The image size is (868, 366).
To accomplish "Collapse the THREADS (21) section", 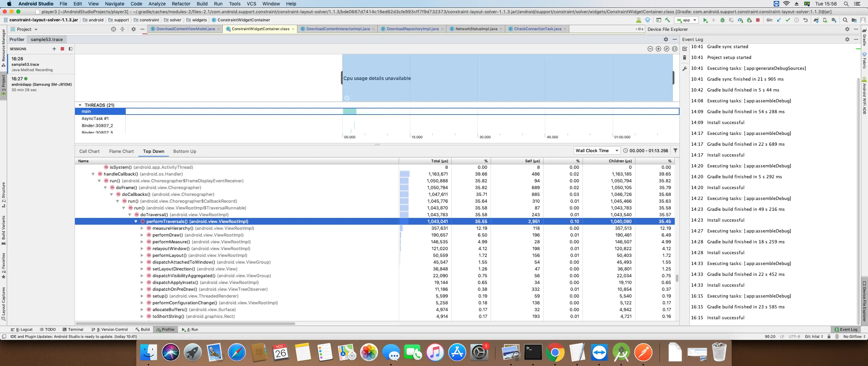I will coord(80,105).
